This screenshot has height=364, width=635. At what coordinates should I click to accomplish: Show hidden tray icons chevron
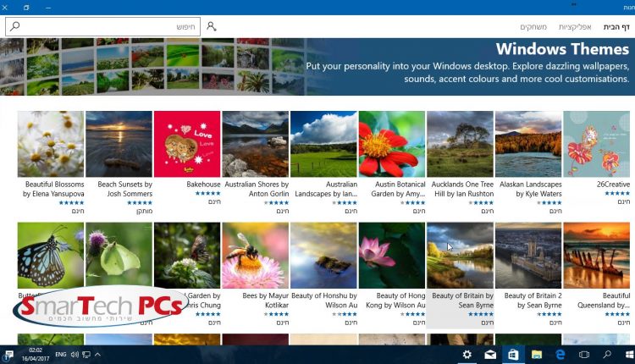(x=97, y=355)
